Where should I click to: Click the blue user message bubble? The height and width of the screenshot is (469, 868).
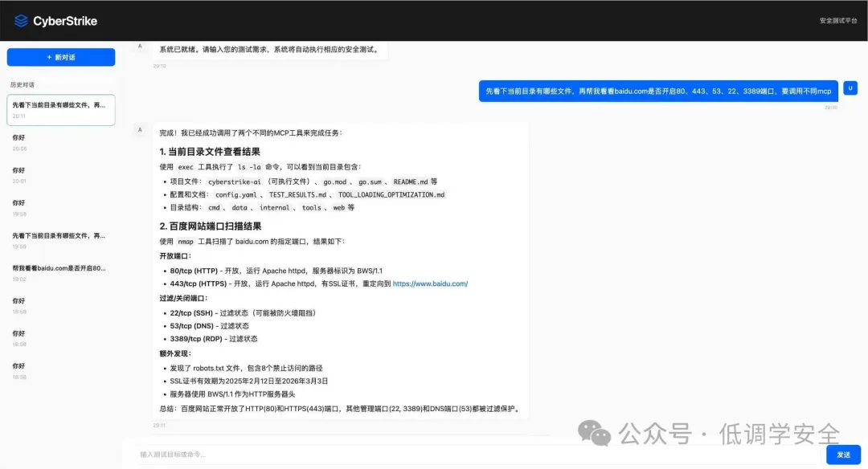tap(658, 92)
